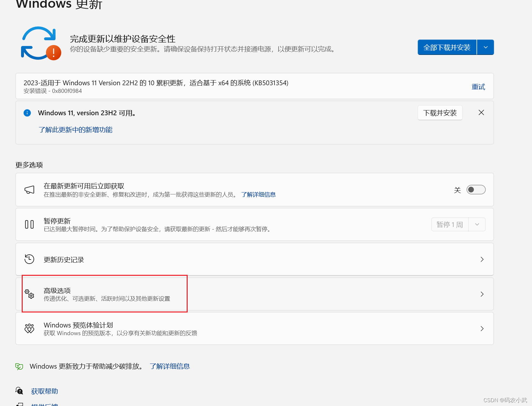Click the pause icon next to 暂停更新
Screen dimensions: 532x406
click(x=29, y=224)
